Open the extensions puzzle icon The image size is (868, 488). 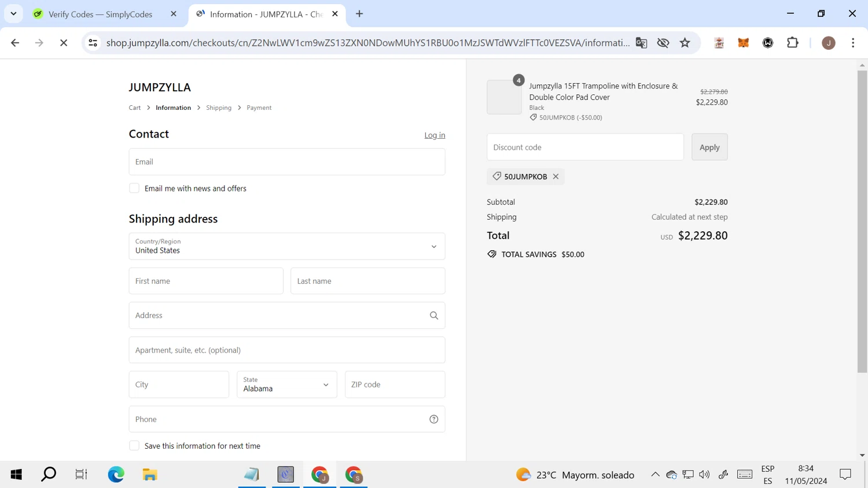pyautogui.click(x=793, y=43)
